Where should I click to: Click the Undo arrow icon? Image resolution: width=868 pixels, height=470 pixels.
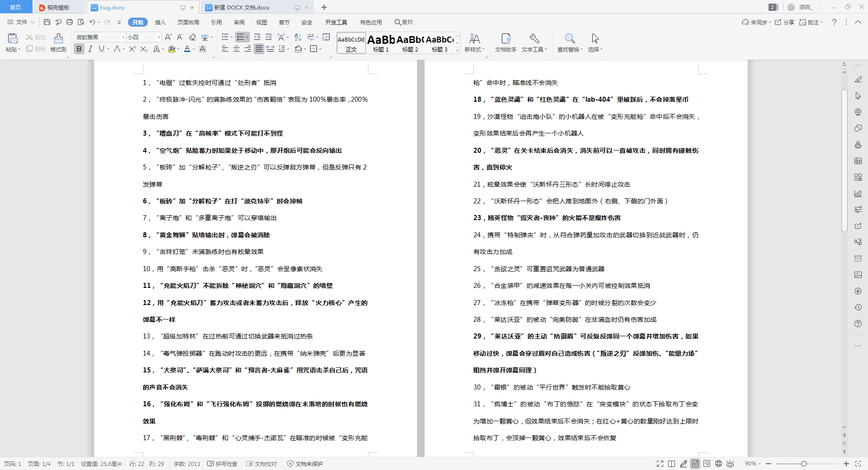click(x=92, y=22)
